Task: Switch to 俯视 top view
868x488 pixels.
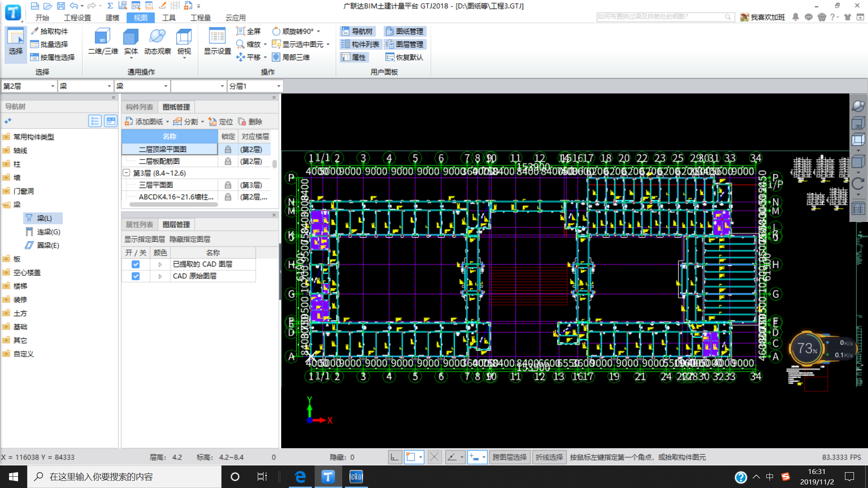Action: pos(184,42)
